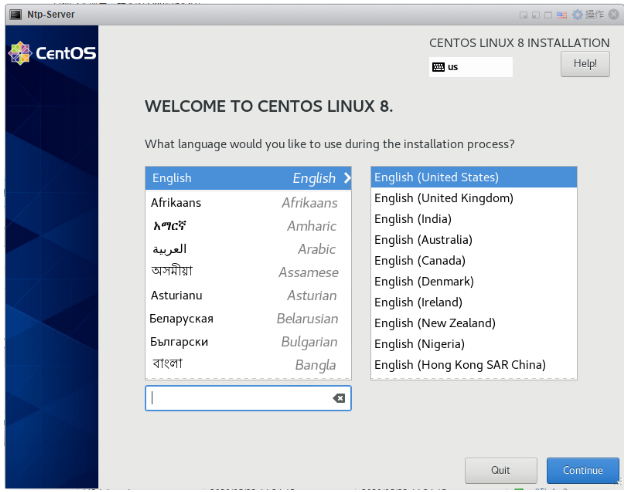
Task: Click the keyboard layout icon next to 'us'
Action: point(438,67)
